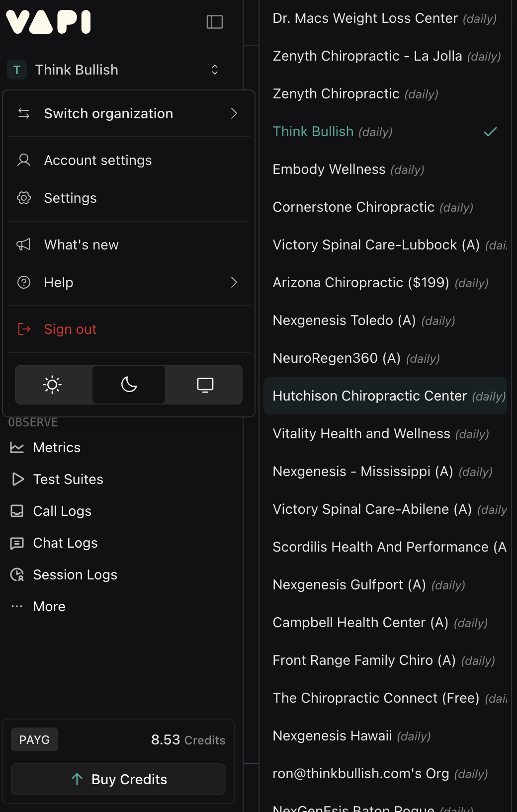Click the Session Logs icon
Viewport: 517px width, 812px height.
tap(17, 575)
